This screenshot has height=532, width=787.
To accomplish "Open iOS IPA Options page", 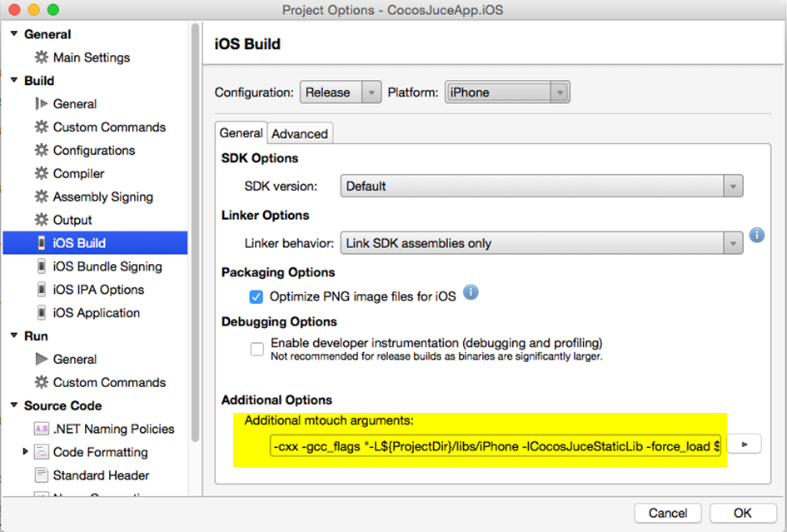I will tap(98, 290).
